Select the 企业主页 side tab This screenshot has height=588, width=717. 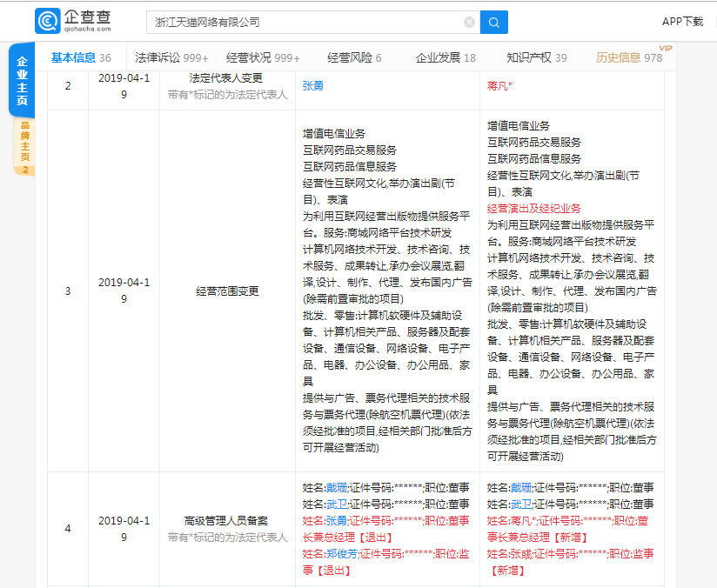pyautogui.click(x=22, y=81)
